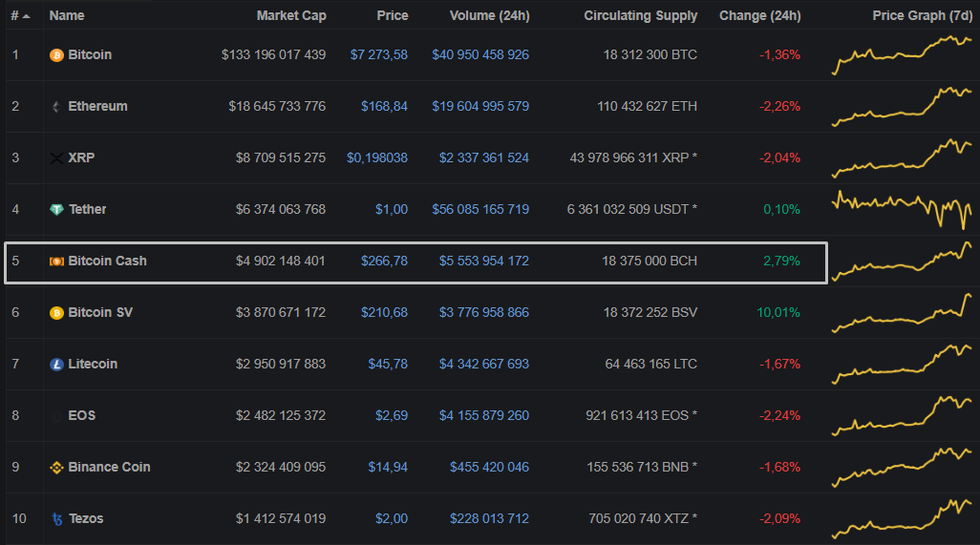Click the Tezos logo icon
The image size is (980, 545).
(x=57, y=519)
